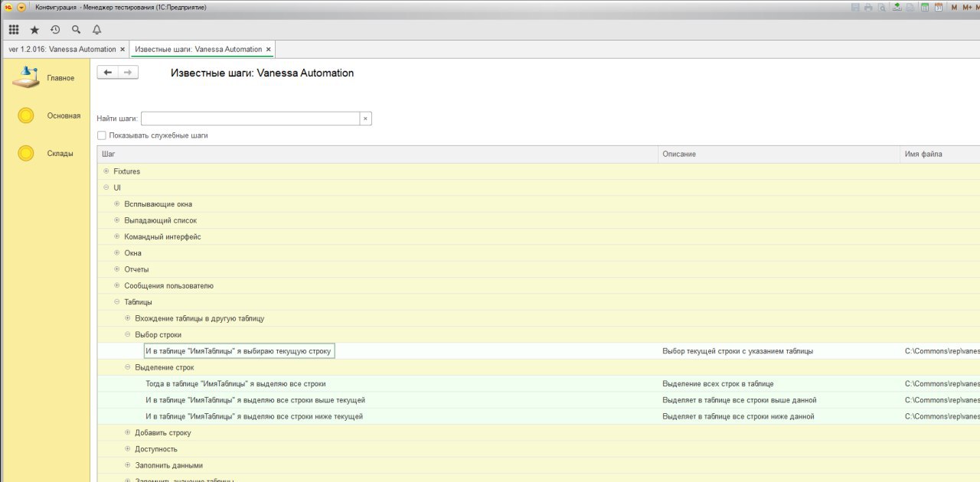Expand the Командный интерфейс group

(x=117, y=236)
